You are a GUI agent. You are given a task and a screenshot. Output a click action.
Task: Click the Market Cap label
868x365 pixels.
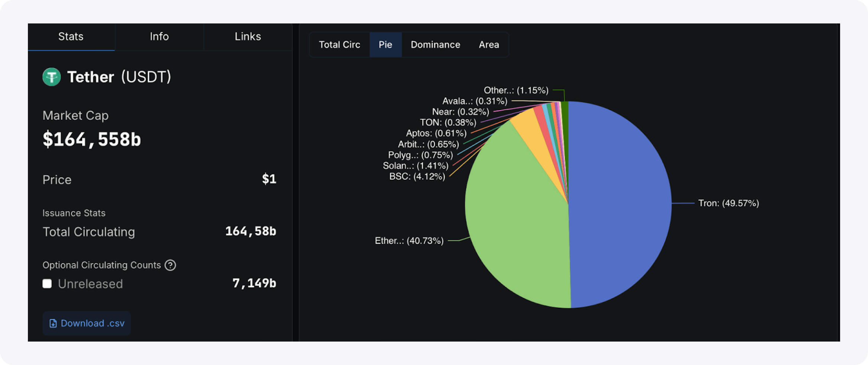point(75,115)
